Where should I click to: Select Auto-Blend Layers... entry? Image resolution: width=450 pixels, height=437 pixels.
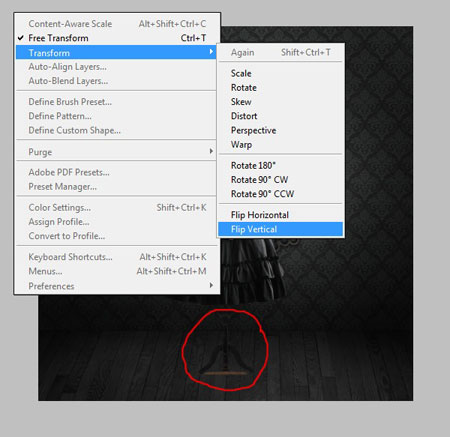tap(117, 81)
